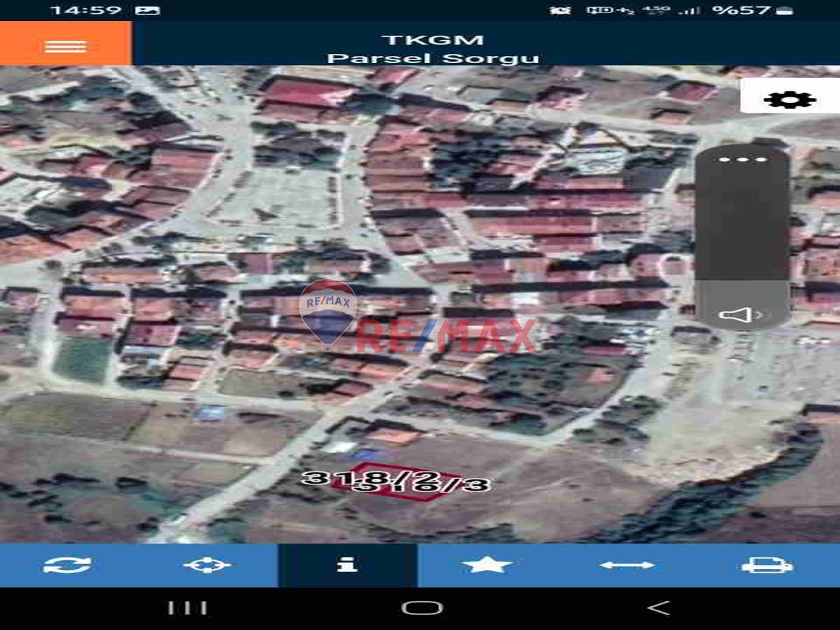Open map settings gear
The height and width of the screenshot is (630, 840).
[789, 99]
